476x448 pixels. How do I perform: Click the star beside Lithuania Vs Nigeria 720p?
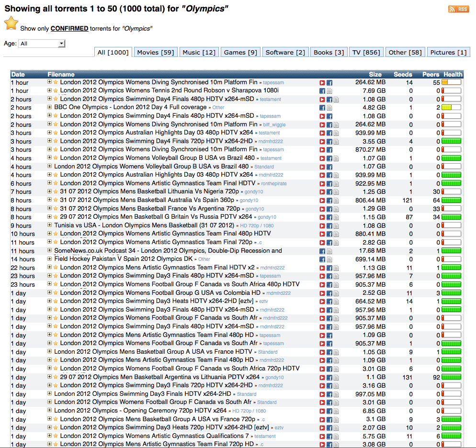56,191
